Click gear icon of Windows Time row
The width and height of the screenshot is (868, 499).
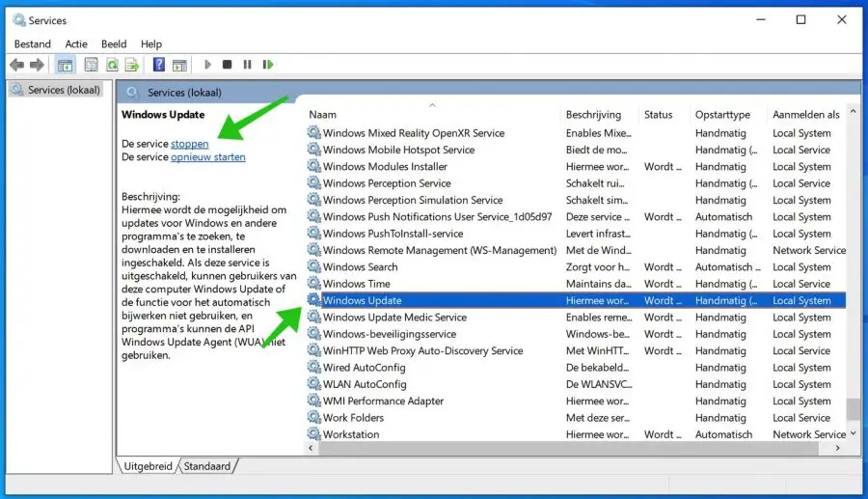(x=313, y=283)
